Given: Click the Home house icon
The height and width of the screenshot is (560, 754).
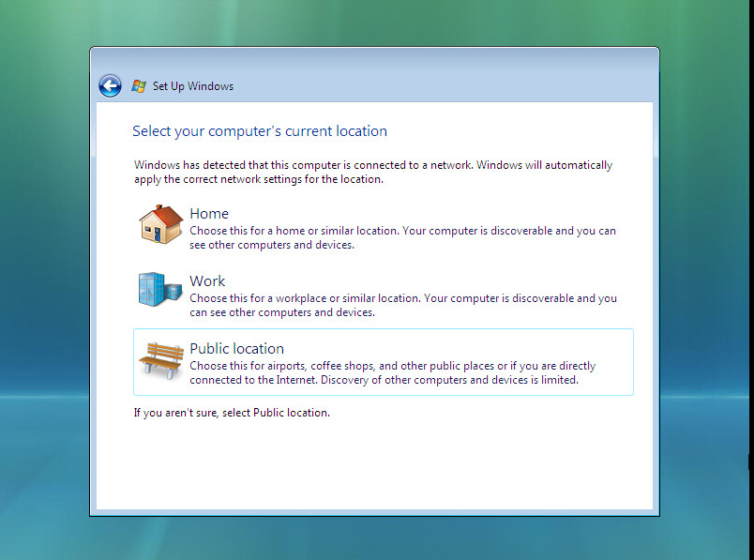Looking at the screenshot, I should (x=161, y=225).
